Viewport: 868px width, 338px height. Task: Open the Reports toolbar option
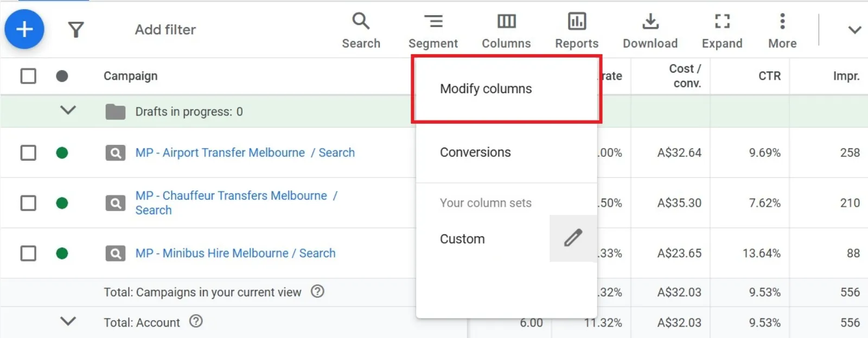[x=577, y=30]
